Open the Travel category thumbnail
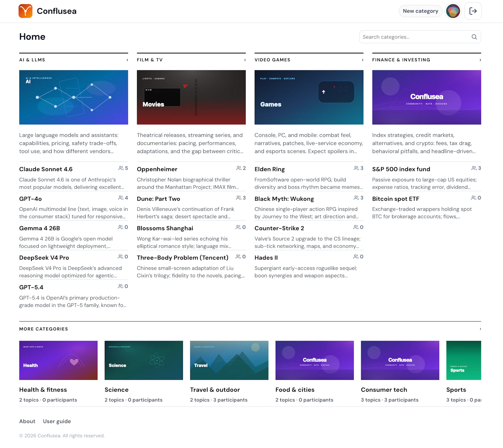Screen dimensions: 503x448 point(229,360)
